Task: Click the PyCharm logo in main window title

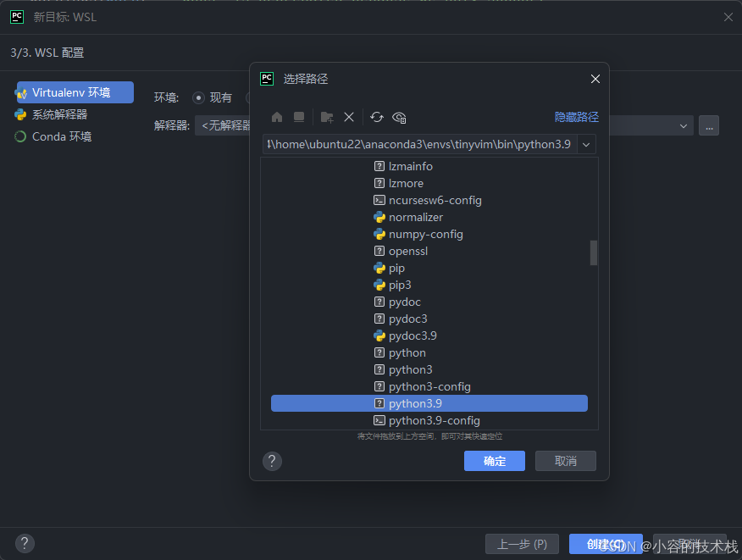Action: (17, 17)
